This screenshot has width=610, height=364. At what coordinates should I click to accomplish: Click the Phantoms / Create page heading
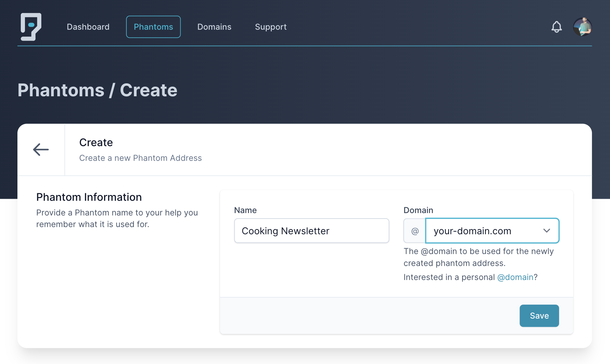(97, 90)
